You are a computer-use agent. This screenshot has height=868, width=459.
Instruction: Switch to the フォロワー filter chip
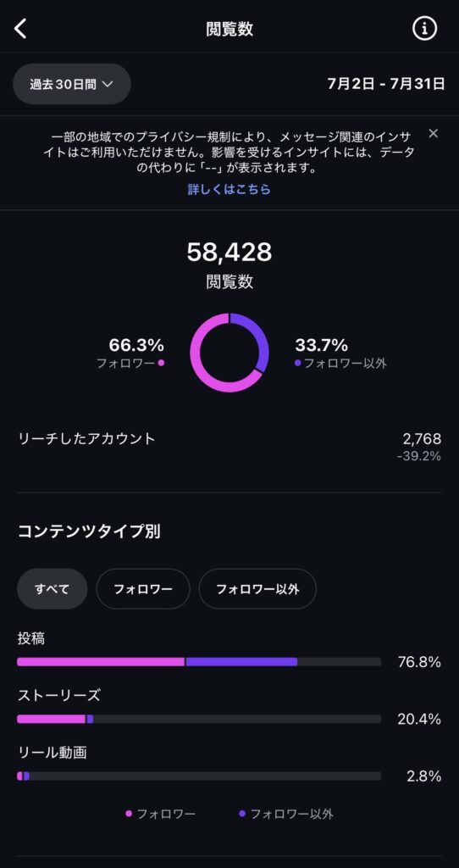[143, 589]
